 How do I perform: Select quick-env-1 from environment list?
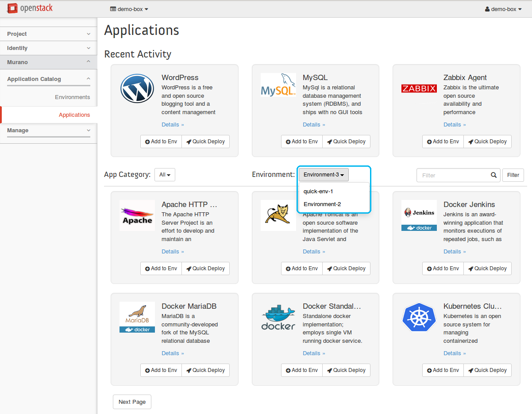(318, 192)
